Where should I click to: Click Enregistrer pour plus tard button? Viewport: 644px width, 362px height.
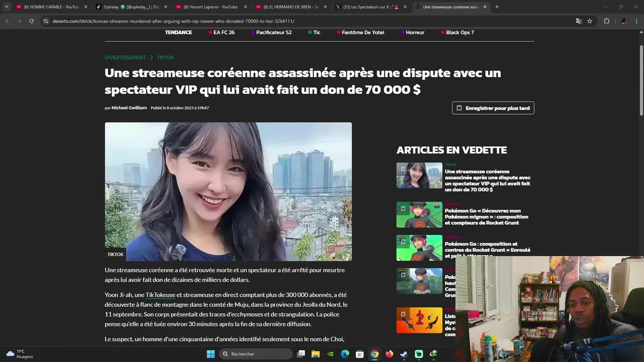pyautogui.click(x=493, y=108)
